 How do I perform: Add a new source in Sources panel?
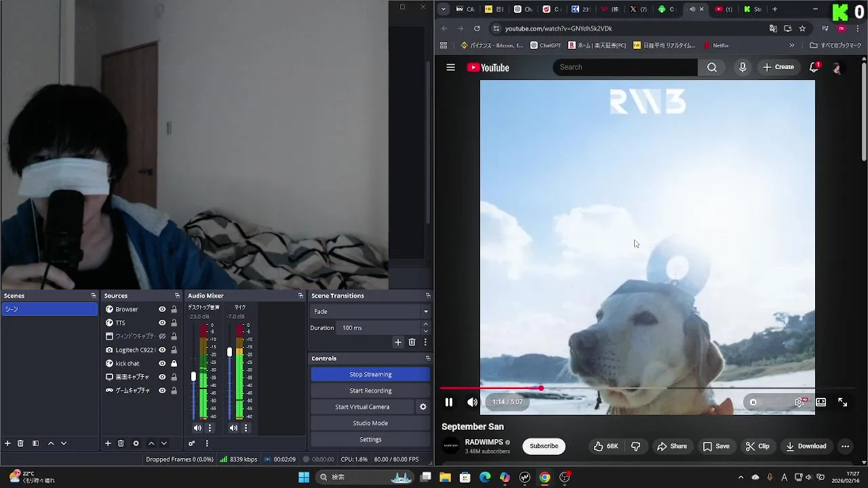(x=108, y=443)
